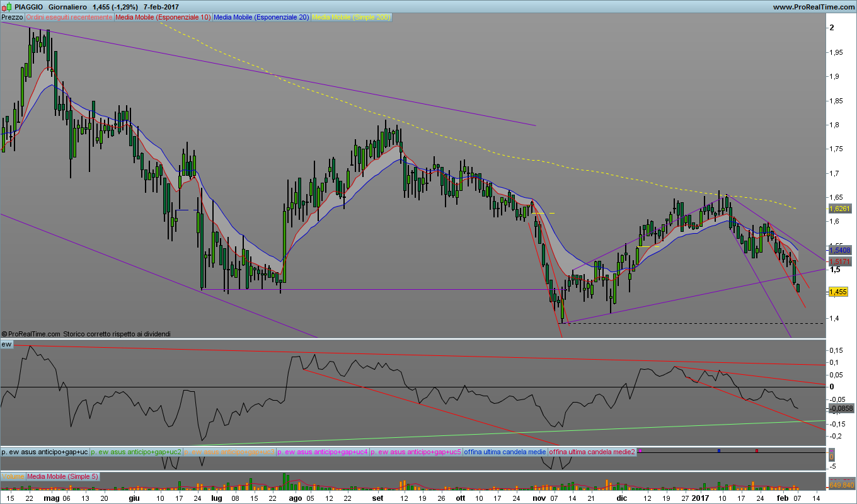Click the 'feb' month label on time axis
Viewport: 857px width, 504px height.
click(782, 497)
